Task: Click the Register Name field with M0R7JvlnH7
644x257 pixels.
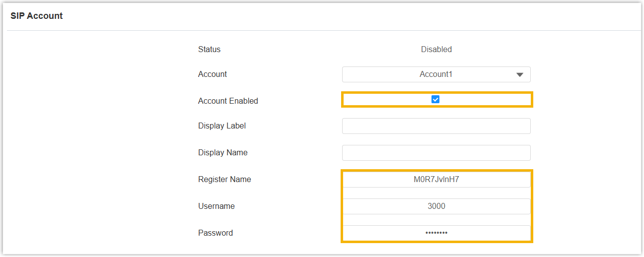Action: click(436, 180)
